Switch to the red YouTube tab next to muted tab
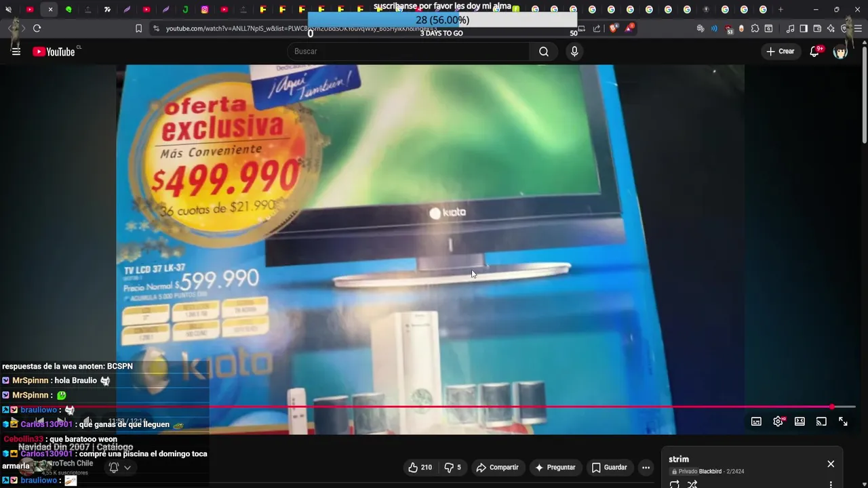Image resolution: width=868 pixels, height=488 pixels. tap(30, 9)
